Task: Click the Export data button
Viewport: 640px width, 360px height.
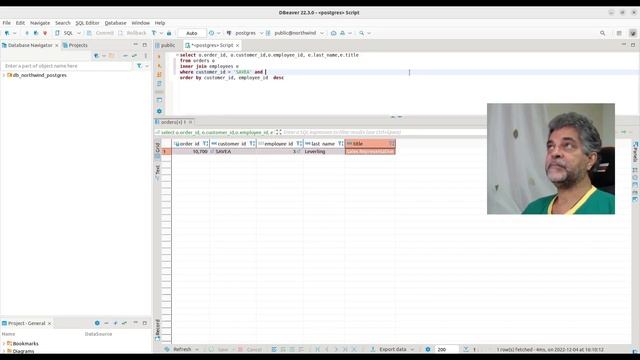Action: (x=389, y=349)
